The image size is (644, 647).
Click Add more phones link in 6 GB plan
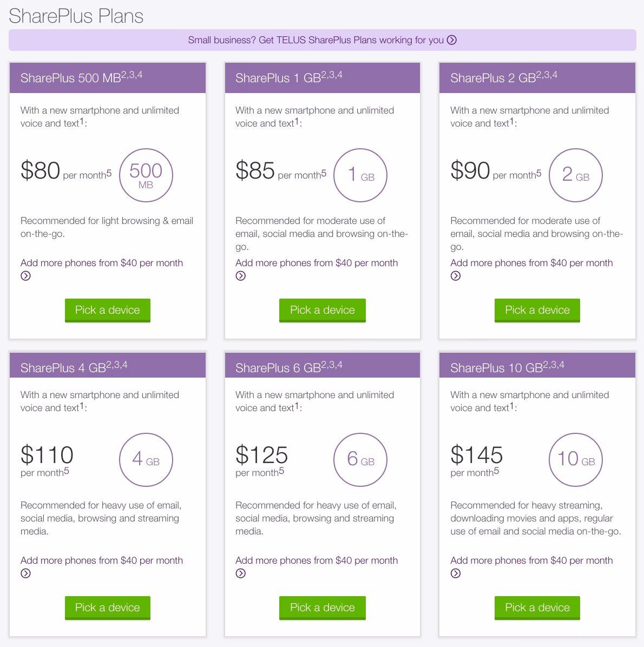[317, 560]
